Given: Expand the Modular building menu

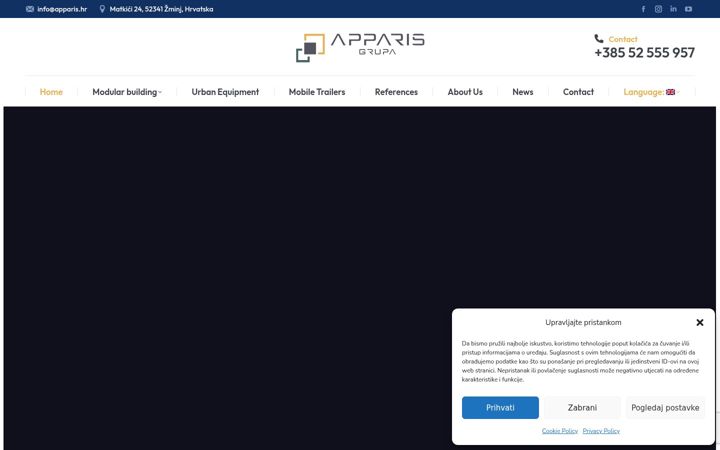Looking at the screenshot, I should [x=127, y=92].
